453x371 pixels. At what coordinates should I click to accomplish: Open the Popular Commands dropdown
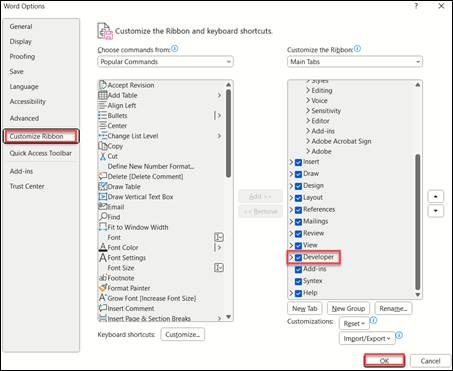click(165, 62)
